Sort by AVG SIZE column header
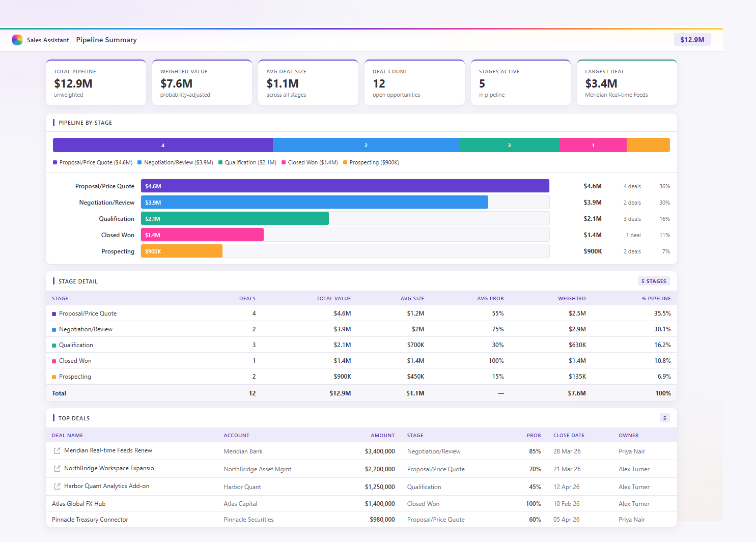 coord(412,299)
